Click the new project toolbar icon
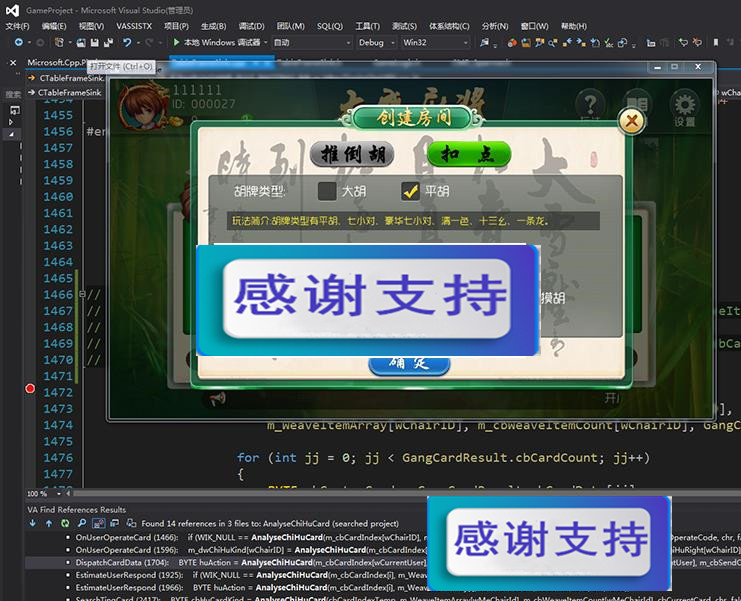 [x=59, y=43]
